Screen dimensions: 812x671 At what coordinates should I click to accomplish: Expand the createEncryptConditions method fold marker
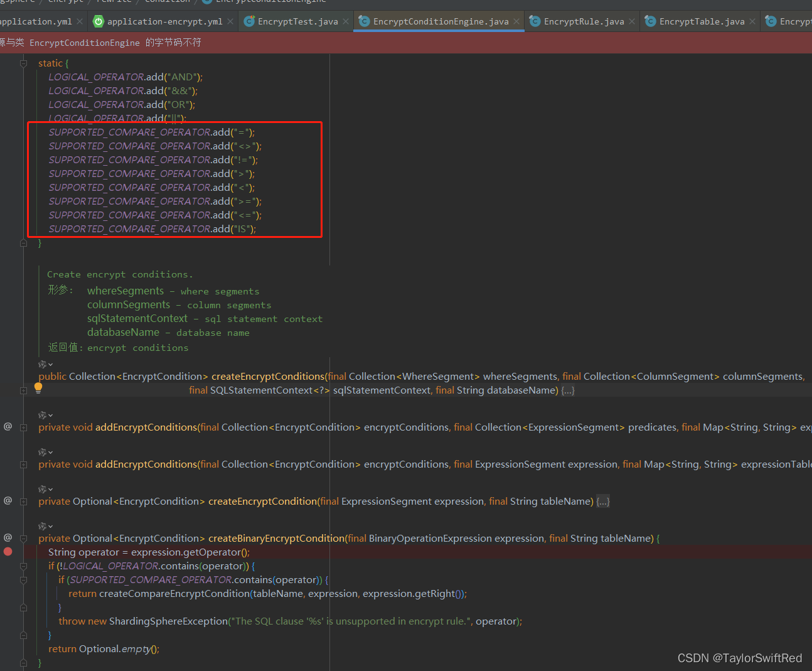[23, 390]
